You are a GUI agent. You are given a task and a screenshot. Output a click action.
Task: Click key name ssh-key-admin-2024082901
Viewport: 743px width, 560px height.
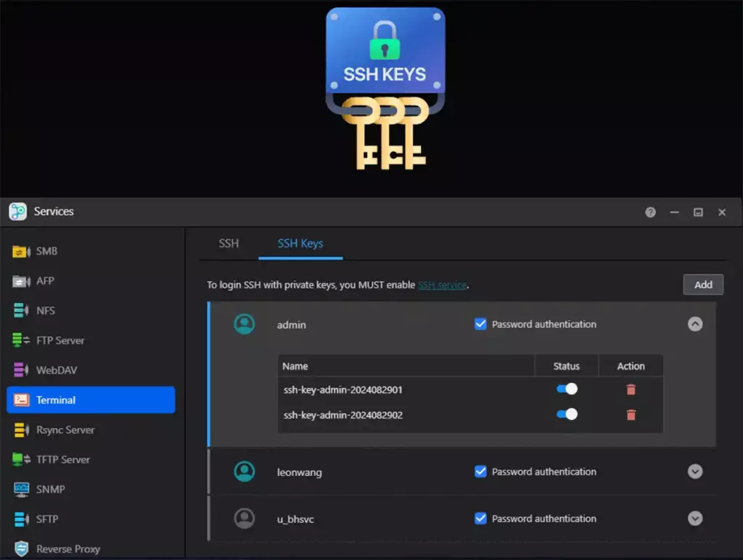tap(343, 390)
